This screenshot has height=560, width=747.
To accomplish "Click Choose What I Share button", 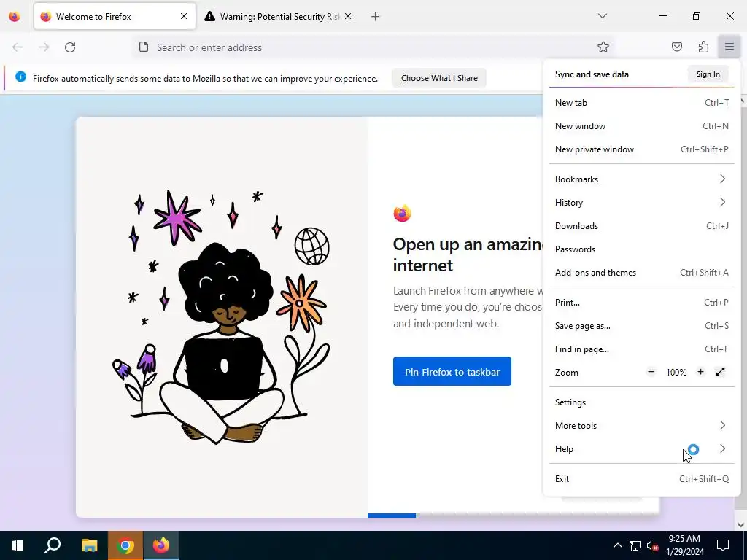I will point(439,78).
